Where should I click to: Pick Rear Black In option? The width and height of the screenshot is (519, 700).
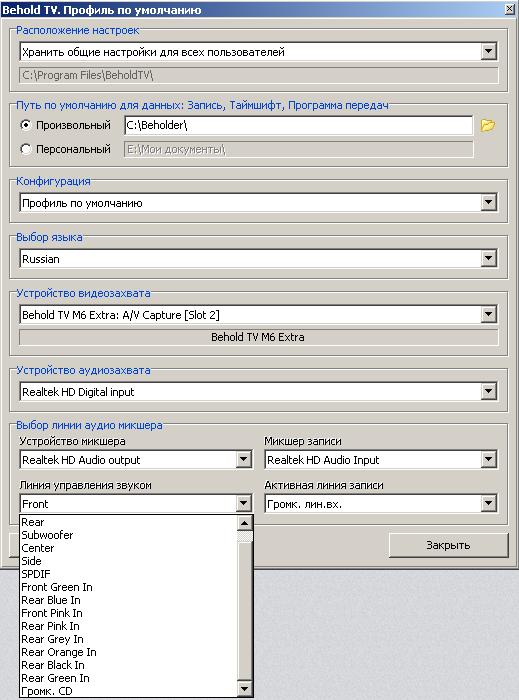coord(129,665)
